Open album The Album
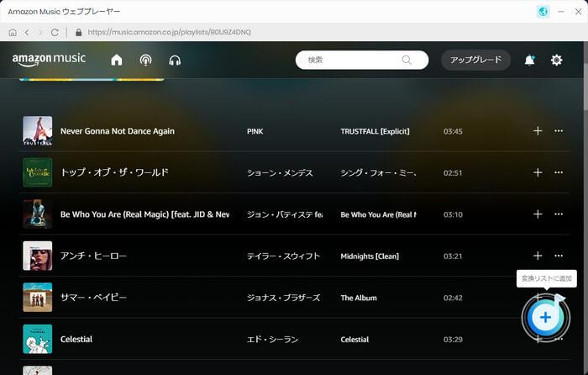 point(359,298)
